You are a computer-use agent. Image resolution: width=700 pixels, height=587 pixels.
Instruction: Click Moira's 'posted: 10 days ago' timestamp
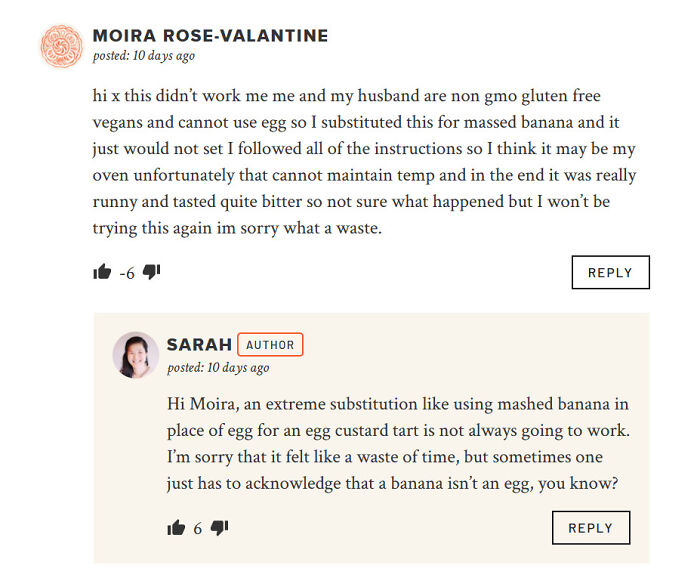click(143, 56)
